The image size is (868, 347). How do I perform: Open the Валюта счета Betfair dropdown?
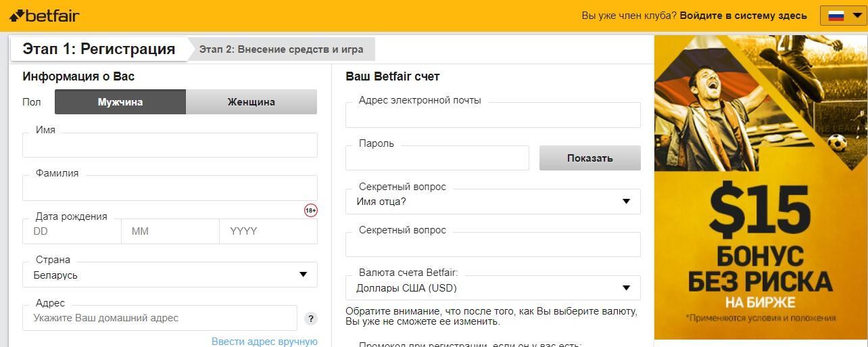pyautogui.click(x=492, y=288)
